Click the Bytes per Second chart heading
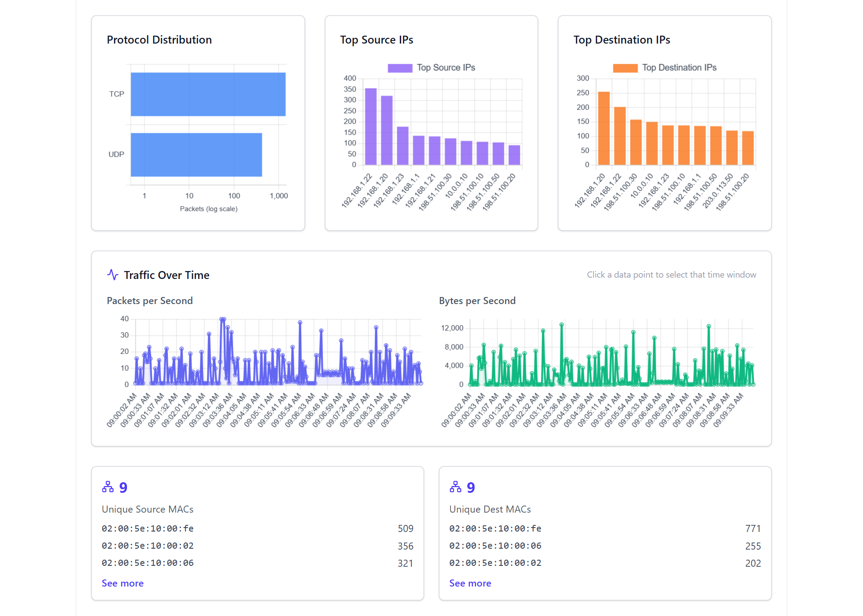863x616 pixels. click(477, 301)
